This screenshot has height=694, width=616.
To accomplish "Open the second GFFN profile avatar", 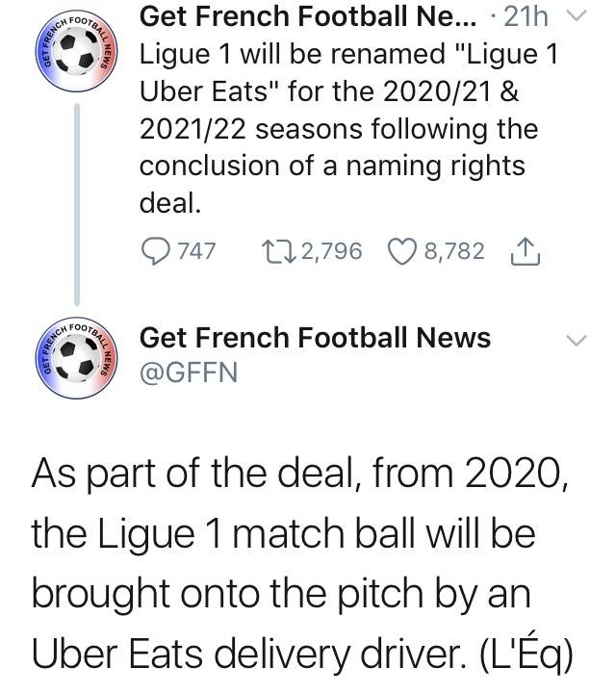I will pyautogui.click(x=77, y=358).
